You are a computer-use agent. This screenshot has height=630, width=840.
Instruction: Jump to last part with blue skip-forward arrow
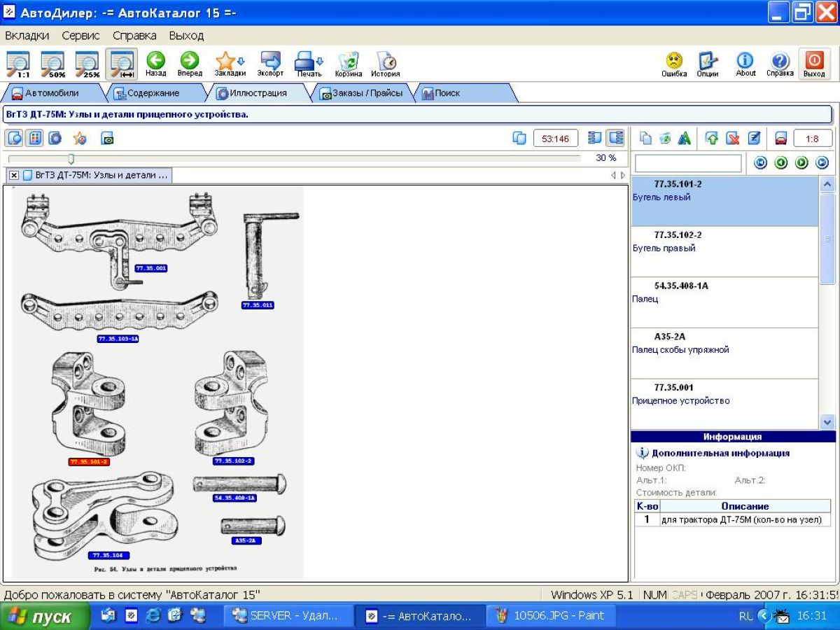pos(822,163)
